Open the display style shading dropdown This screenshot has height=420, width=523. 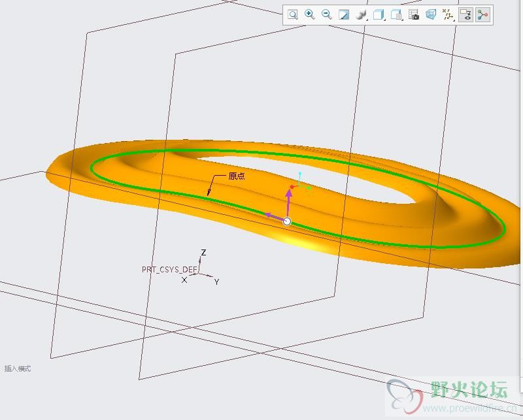pos(362,14)
